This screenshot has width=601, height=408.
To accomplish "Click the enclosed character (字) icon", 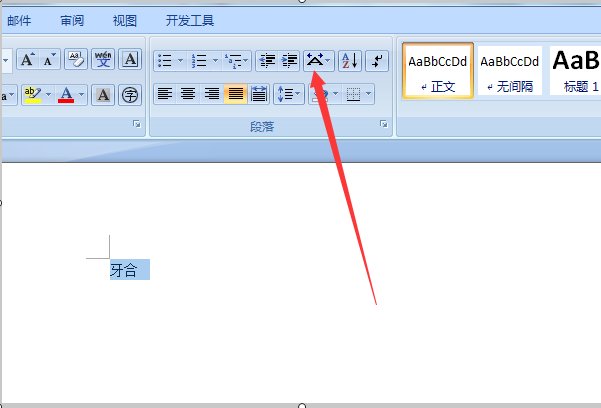I will 130,95.
